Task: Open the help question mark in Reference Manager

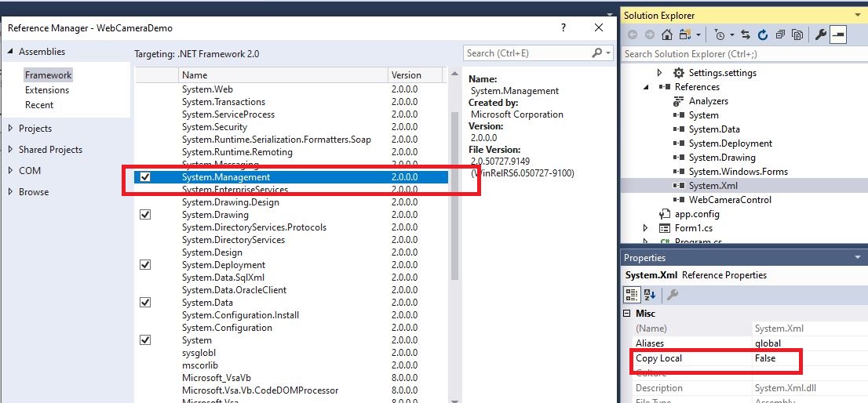Action: pos(563,27)
